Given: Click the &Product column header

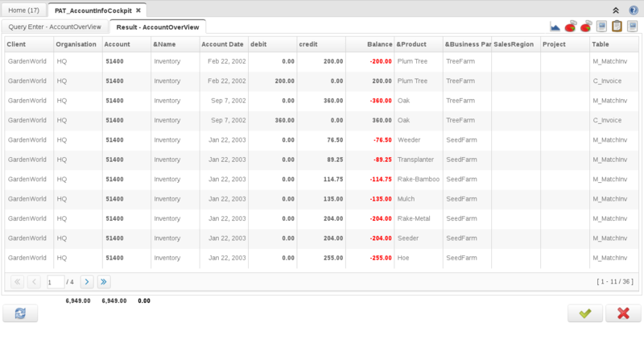Looking at the screenshot, I should [417, 44].
